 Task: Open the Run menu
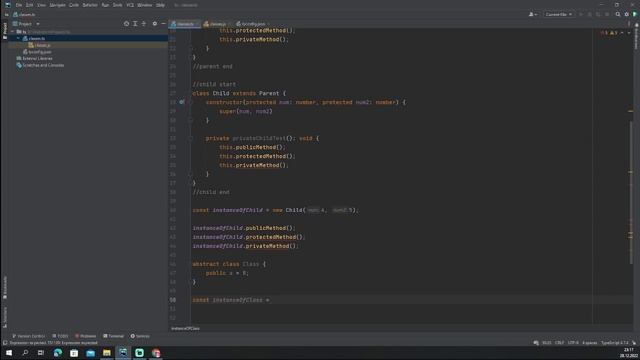coord(105,5)
